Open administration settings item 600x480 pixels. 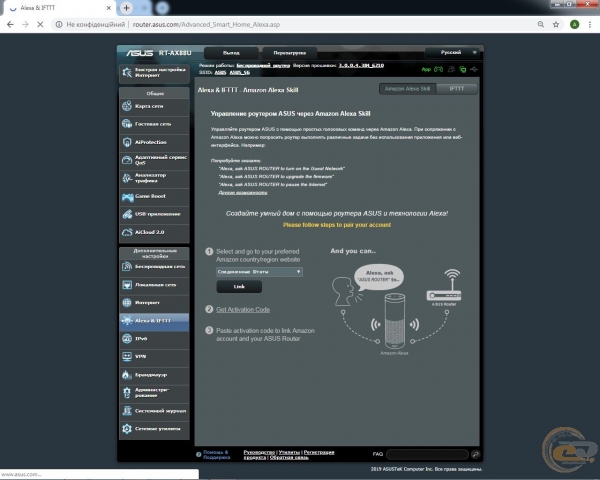coord(154,393)
